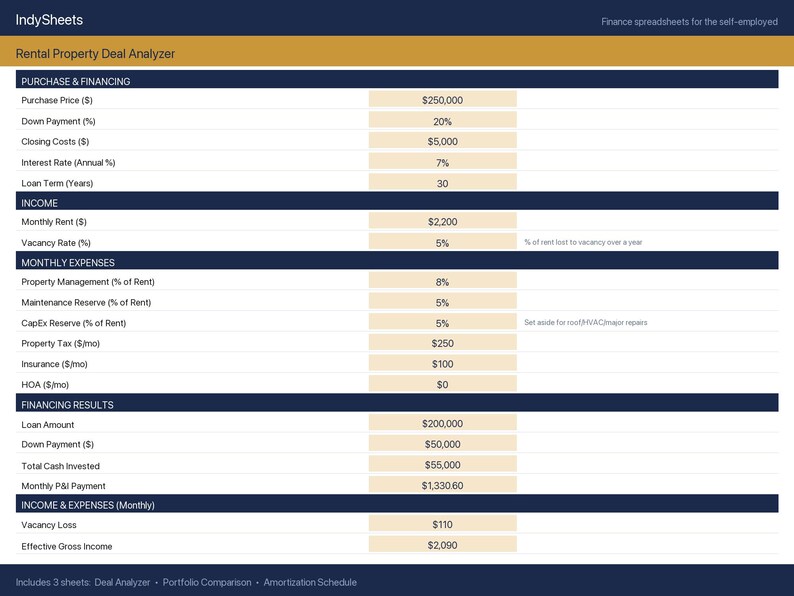794x596 pixels.
Task: Select the Loan Term 30 cell
Action: coord(443,182)
